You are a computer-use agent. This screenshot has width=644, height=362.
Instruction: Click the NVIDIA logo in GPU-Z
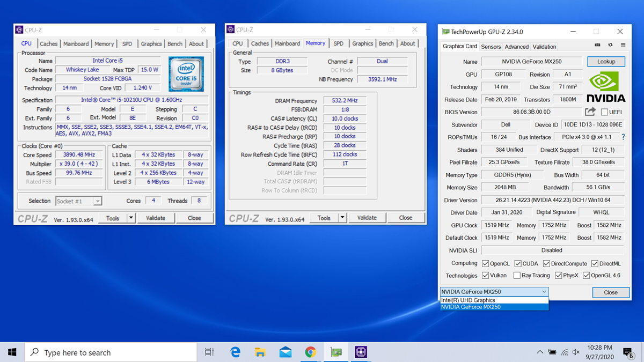(605, 87)
